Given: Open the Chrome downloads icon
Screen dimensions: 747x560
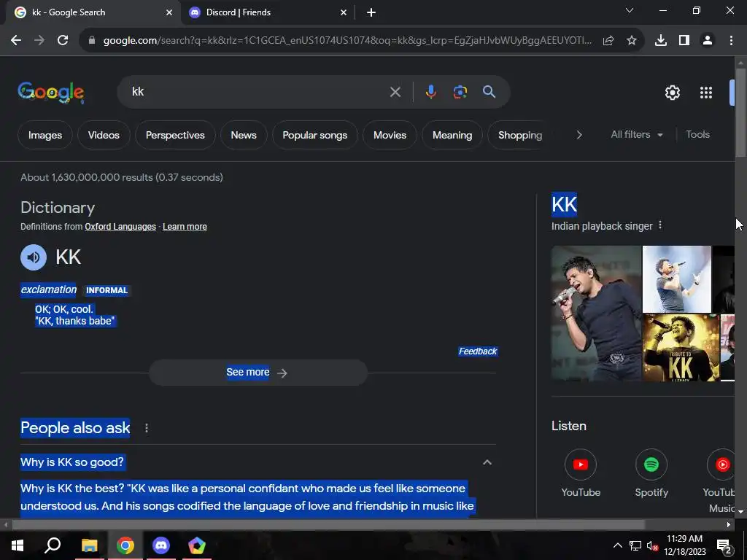Looking at the screenshot, I should [x=661, y=41].
